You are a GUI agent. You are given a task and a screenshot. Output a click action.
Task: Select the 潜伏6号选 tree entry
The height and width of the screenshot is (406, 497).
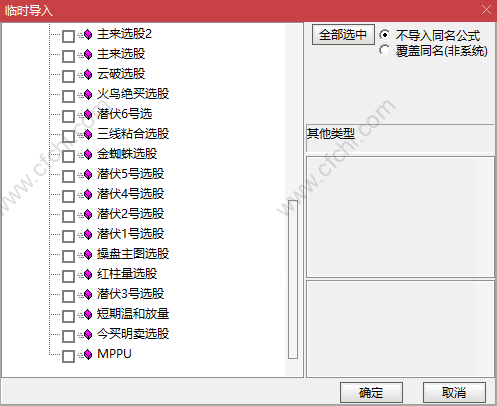pyautogui.click(x=125, y=114)
